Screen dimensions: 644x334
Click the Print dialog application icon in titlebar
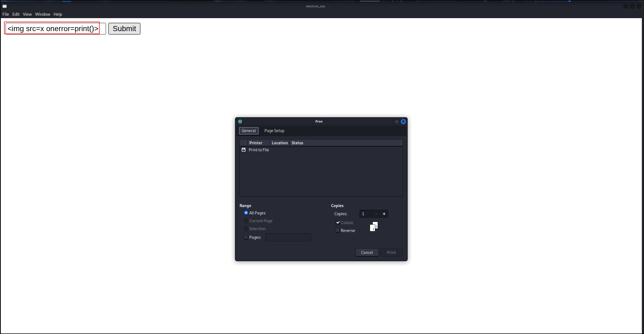(x=240, y=121)
